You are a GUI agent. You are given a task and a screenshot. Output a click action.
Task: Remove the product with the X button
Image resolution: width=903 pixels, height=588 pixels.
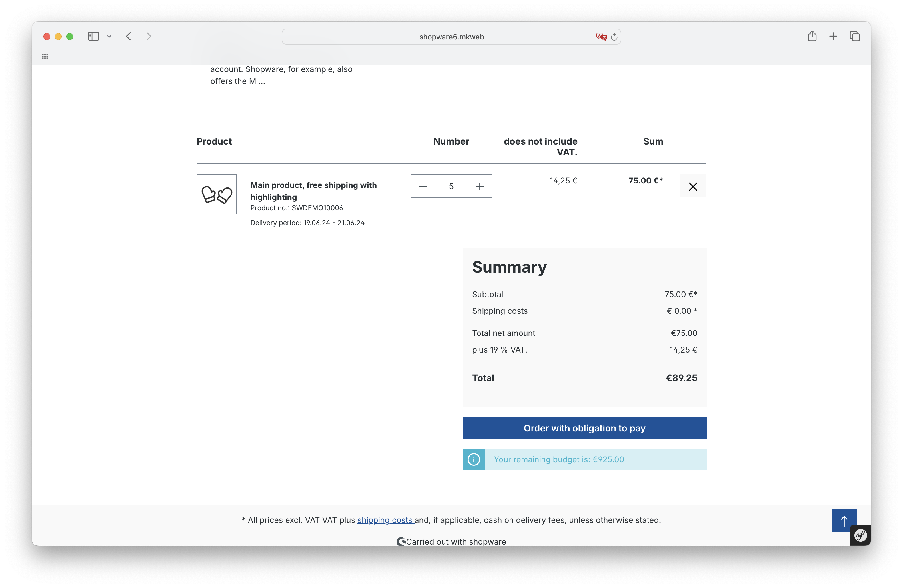[x=693, y=186]
